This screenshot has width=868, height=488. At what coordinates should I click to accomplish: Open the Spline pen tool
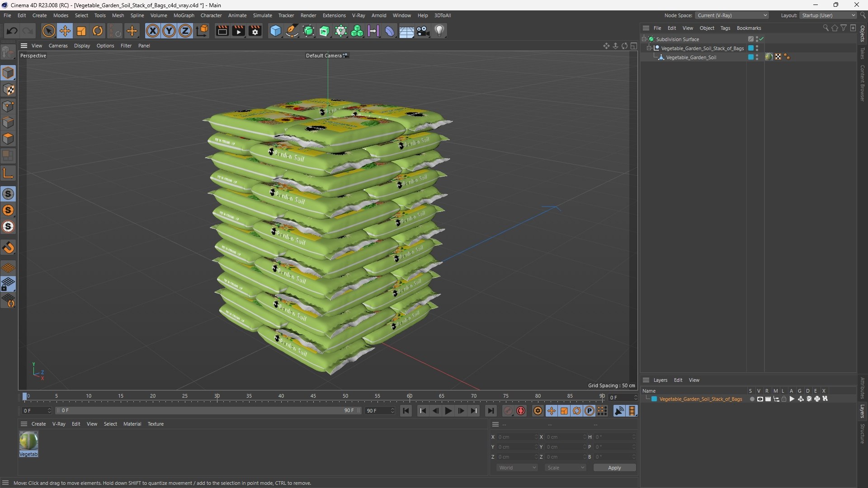(x=292, y=31)
